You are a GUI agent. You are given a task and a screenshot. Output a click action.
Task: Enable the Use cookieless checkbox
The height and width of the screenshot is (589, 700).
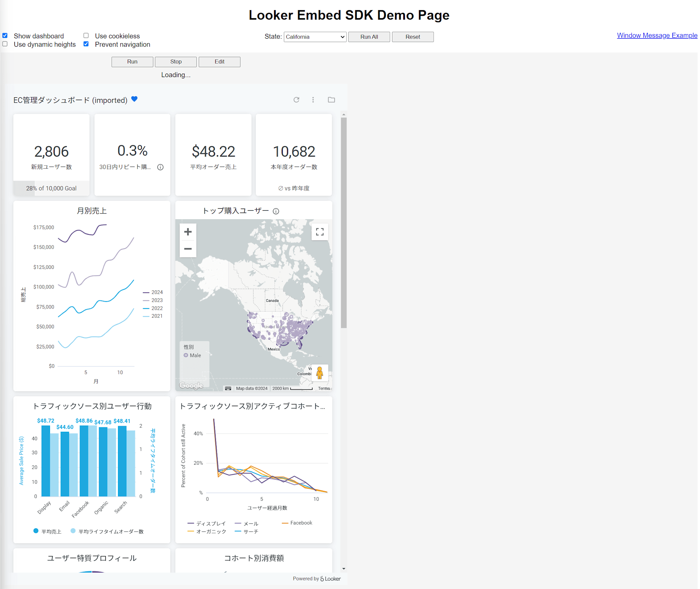tap(86, 36)
